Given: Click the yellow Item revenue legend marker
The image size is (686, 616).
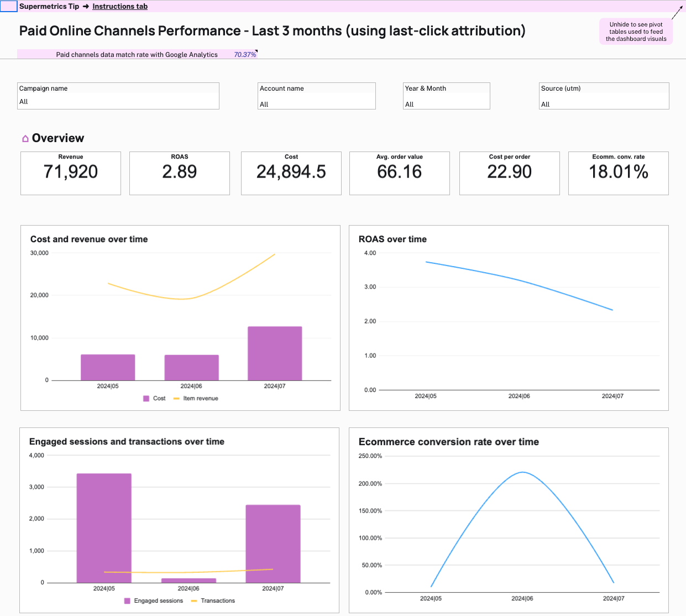Looking at the screenshot, I should coord(176,399).
